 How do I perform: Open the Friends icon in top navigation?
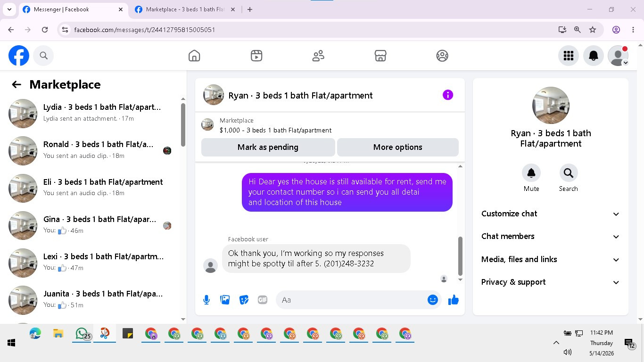pyautogui.click(x=319, y=56)
